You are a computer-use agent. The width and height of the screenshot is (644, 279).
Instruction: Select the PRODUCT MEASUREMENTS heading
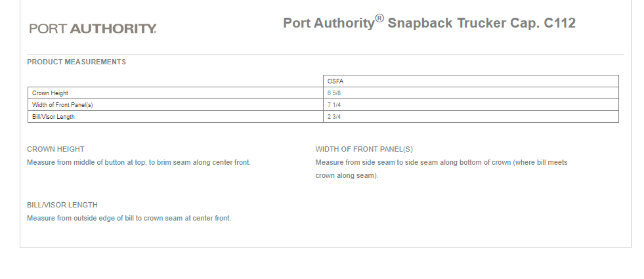76,62
